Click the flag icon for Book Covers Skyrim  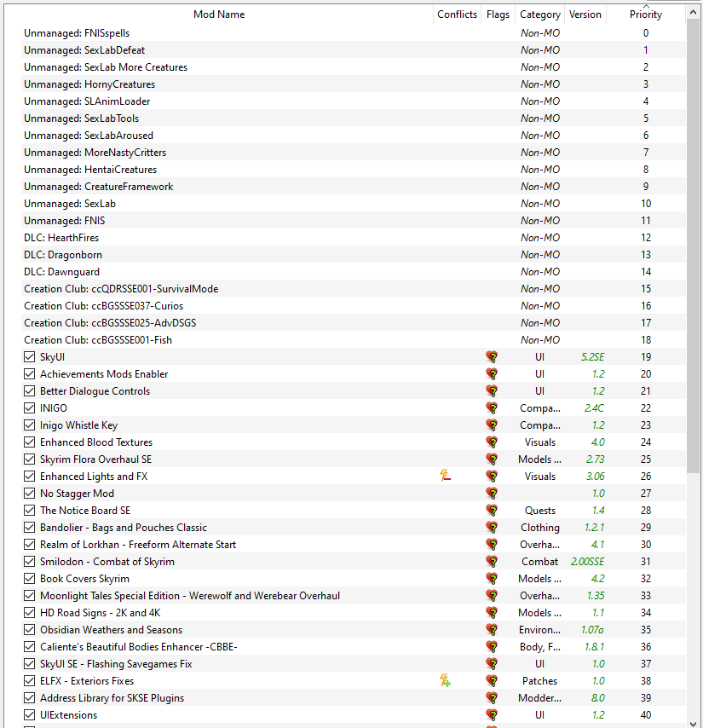[492, 579]
